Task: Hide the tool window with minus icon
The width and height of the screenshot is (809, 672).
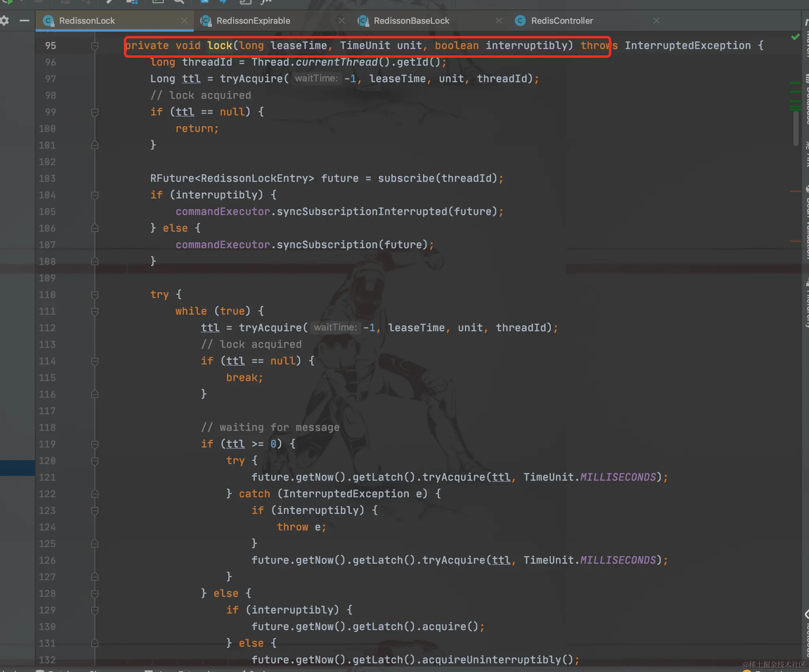Action: point(25,21)
